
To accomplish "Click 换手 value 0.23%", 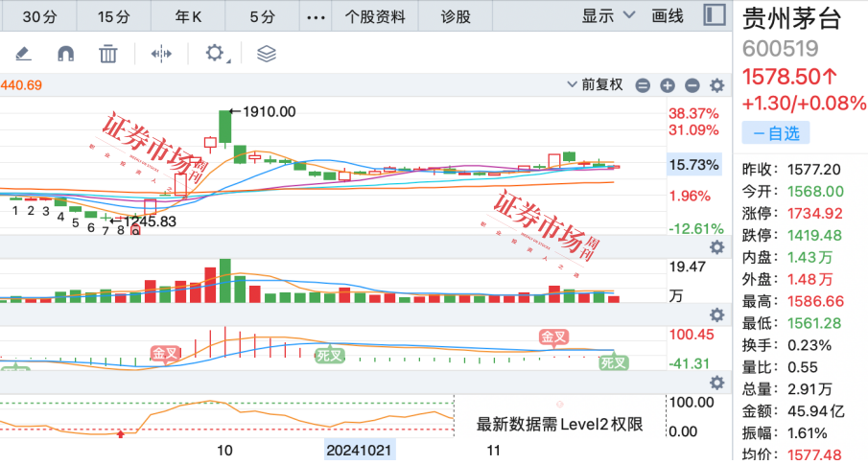I will tap(809, 345).
